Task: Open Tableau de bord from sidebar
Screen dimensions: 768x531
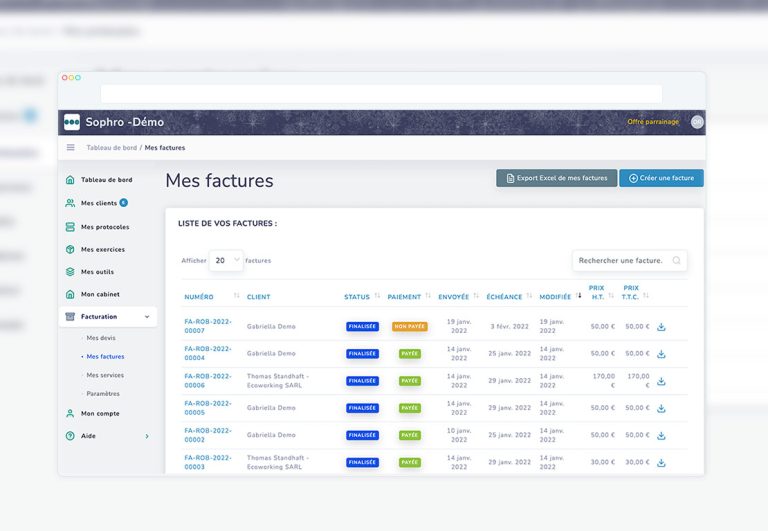Action: pos(105,180)
